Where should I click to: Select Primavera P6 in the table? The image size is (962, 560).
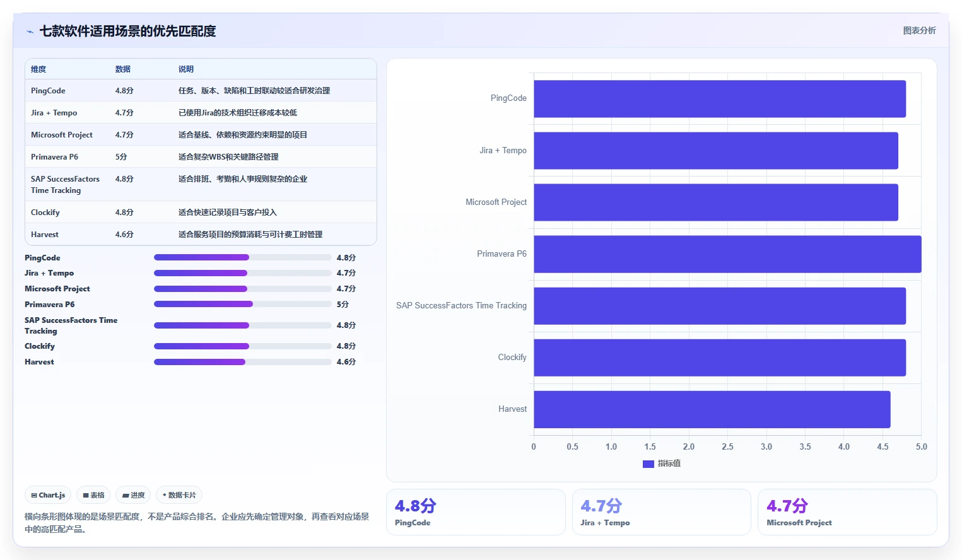coord(54,157)
